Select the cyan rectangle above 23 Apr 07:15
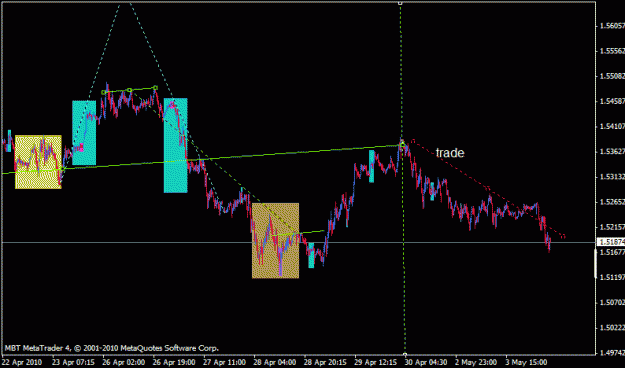The width and height of the screenshot is (625, 368). tap(84, 133)
